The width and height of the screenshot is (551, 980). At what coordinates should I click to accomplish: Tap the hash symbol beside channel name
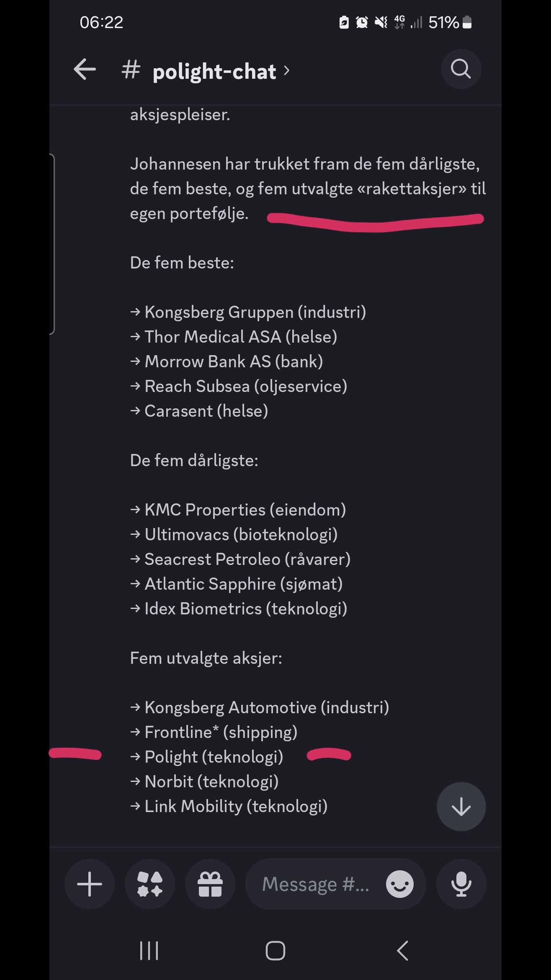click(131, 70)
